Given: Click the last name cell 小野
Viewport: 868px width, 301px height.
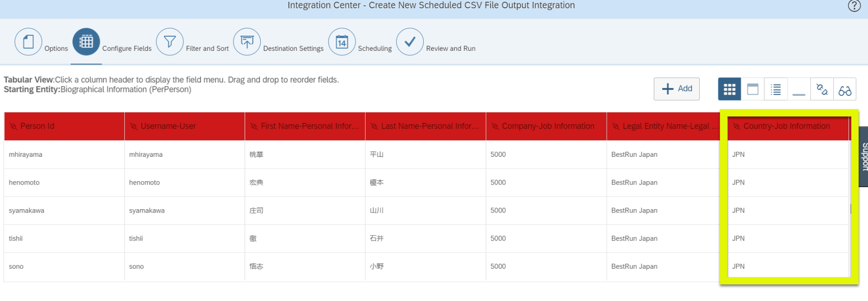Looking at the screenshot, I should pos(377,266).
